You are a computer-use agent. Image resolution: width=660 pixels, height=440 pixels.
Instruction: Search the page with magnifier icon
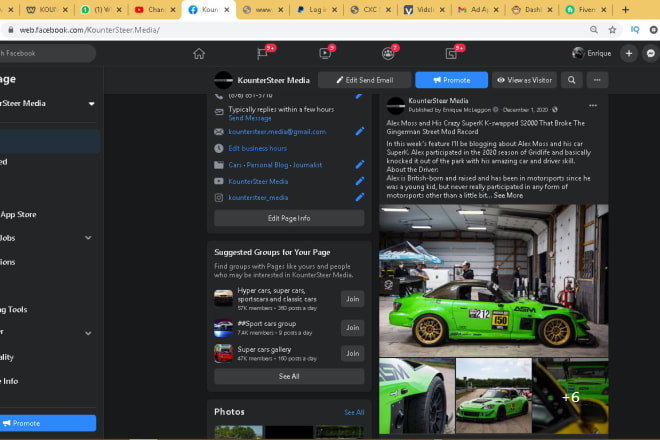click(571, 80)
